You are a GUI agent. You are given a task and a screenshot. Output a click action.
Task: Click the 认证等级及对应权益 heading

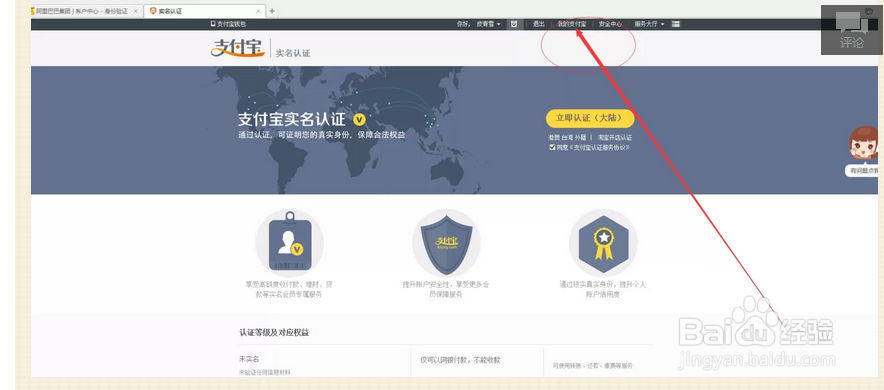point(274,333)
